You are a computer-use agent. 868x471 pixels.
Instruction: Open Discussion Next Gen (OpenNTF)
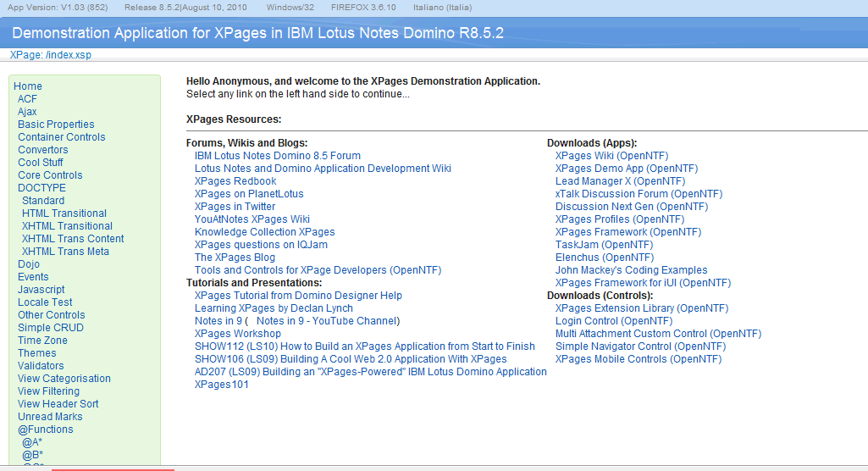tap(632, 207)
